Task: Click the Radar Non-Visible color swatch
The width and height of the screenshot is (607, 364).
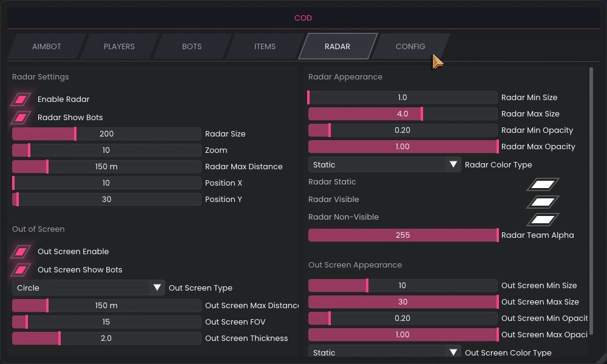Action: pos(543,219)
